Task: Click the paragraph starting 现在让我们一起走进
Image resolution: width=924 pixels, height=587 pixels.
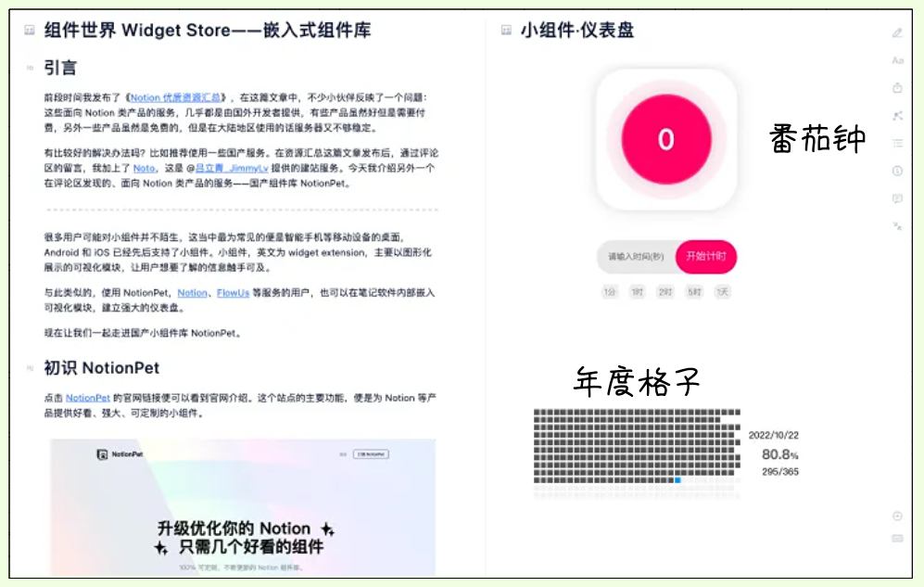Action: tap(144, 334)
